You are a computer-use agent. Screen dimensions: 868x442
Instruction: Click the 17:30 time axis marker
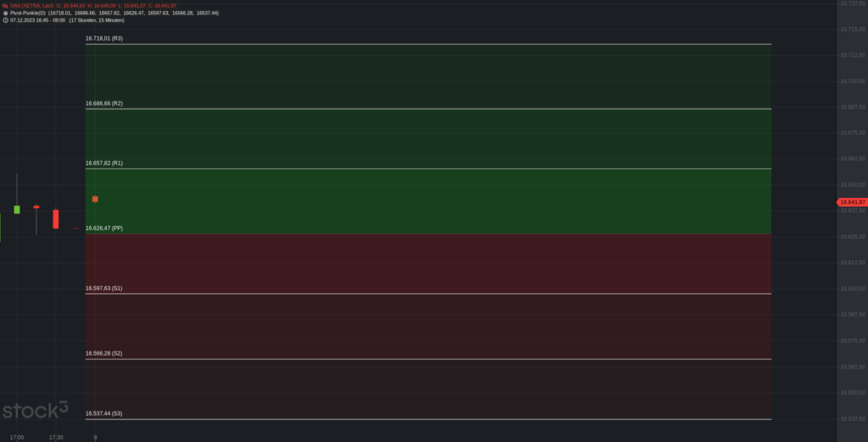click(56, 437)
